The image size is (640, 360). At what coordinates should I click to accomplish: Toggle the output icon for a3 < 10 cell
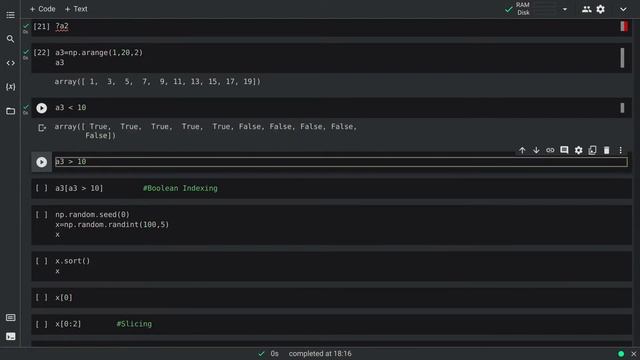42,128
